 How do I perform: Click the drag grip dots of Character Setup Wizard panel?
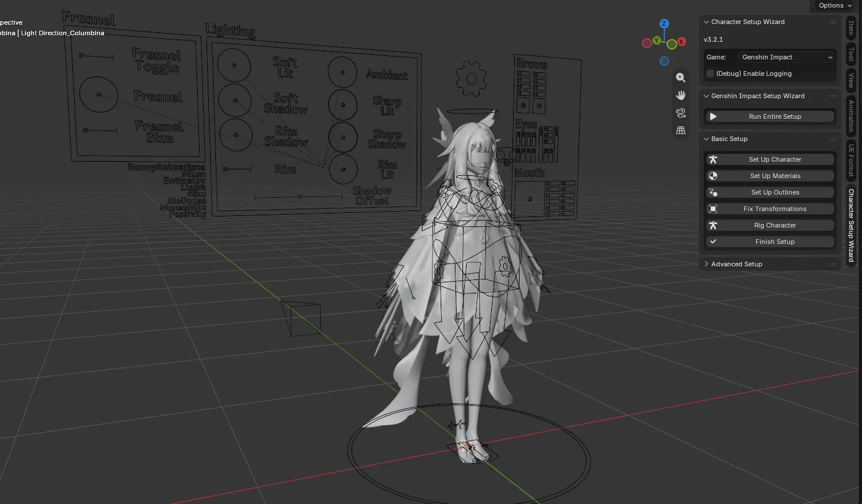[x=833, y=22]
